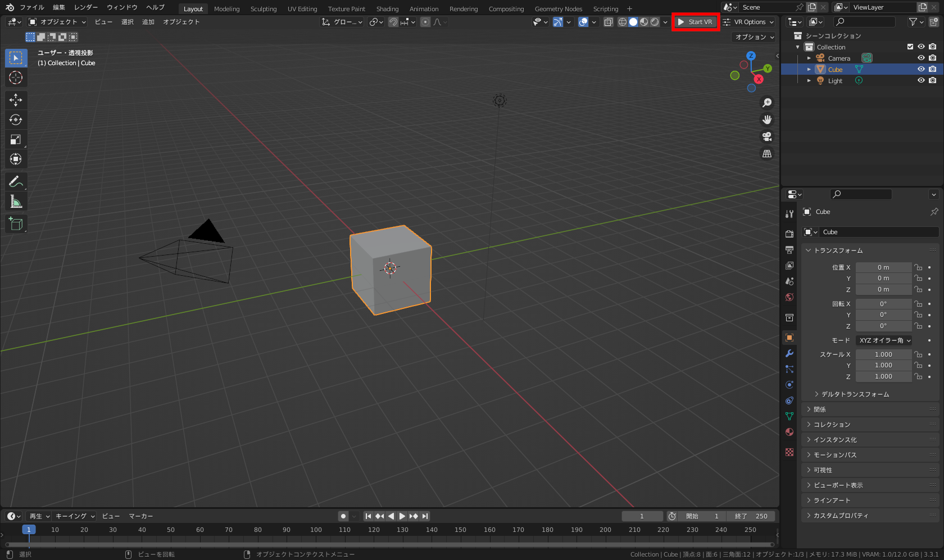Screen dimensions: 944x560
Task: Select the Rotate tool
Action: coord(16,120)
